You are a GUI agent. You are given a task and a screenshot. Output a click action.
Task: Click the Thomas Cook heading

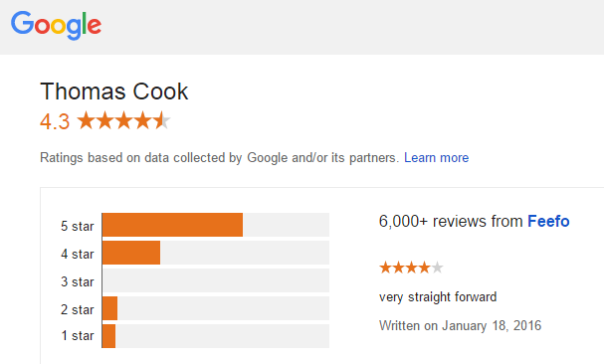[114, 91]
